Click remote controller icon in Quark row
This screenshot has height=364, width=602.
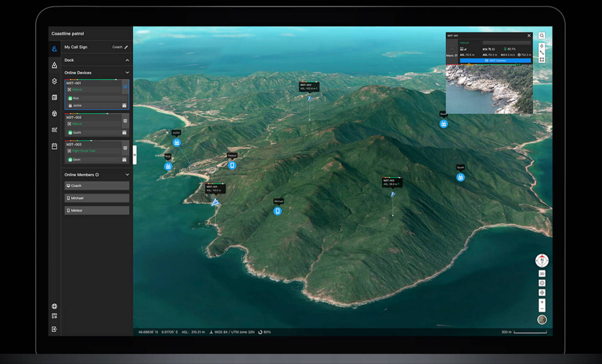124,133
